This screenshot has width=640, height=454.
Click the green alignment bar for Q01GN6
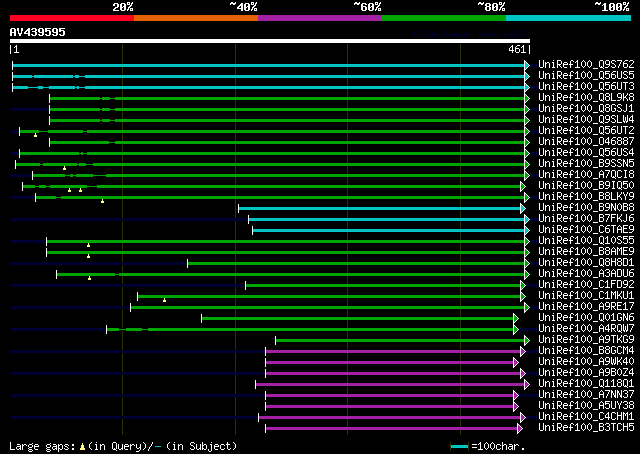358,319
